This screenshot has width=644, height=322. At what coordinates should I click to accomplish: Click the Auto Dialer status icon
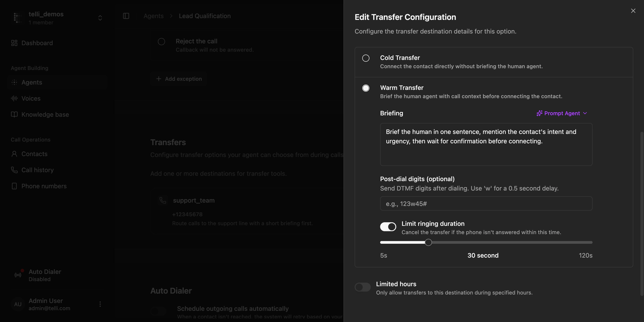coord(17,275)
